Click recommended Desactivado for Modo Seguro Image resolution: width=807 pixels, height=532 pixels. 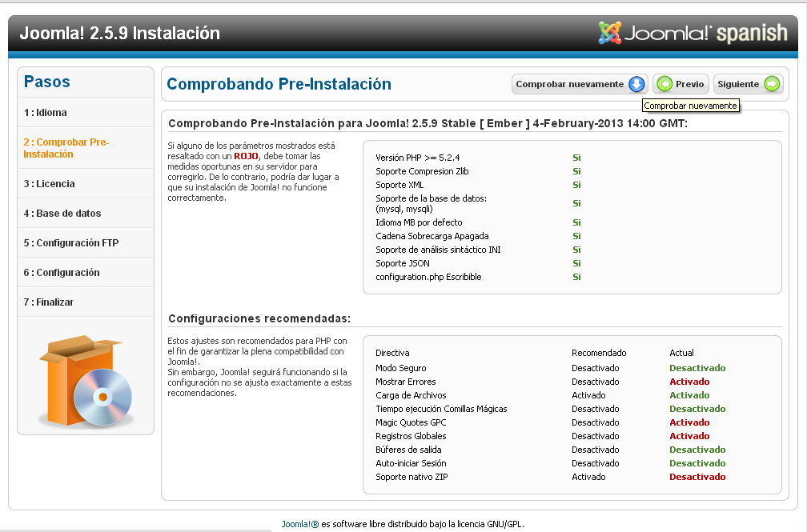click(596, 368)
